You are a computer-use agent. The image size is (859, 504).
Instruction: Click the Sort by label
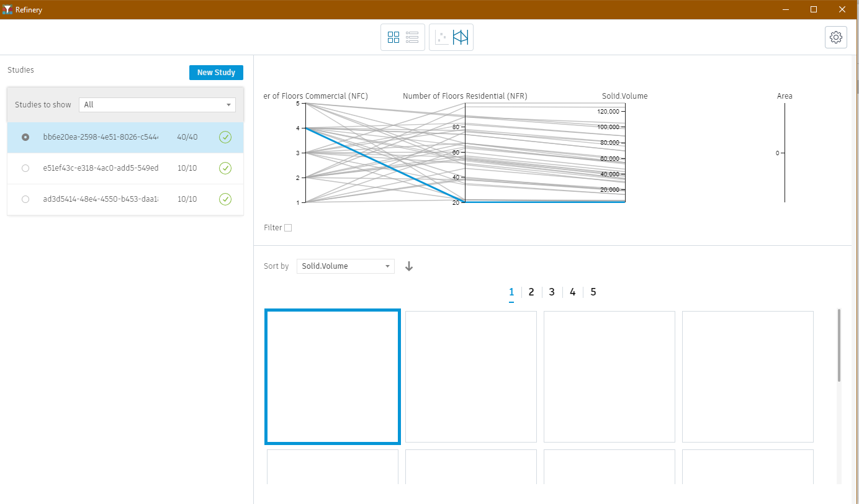[276, 266]
